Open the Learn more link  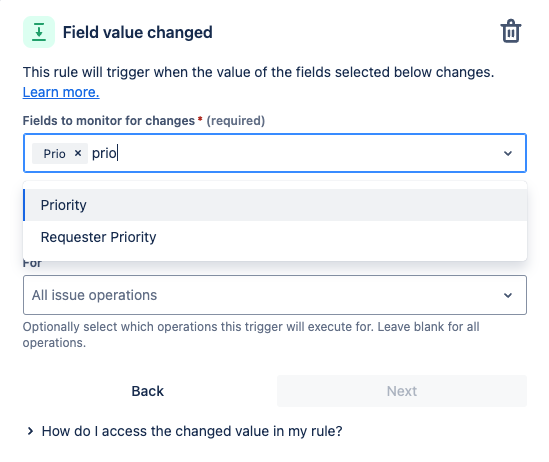pyautogui.click(x=61, y=92)
